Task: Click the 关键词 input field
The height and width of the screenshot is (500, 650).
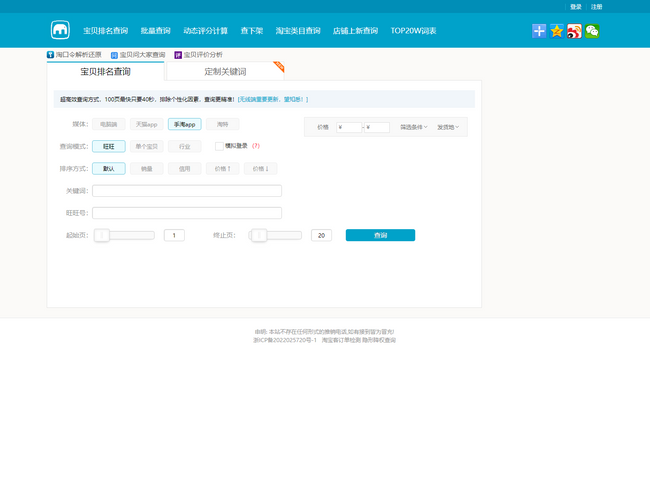Action: pyautogui.click(x=187, y=191)
